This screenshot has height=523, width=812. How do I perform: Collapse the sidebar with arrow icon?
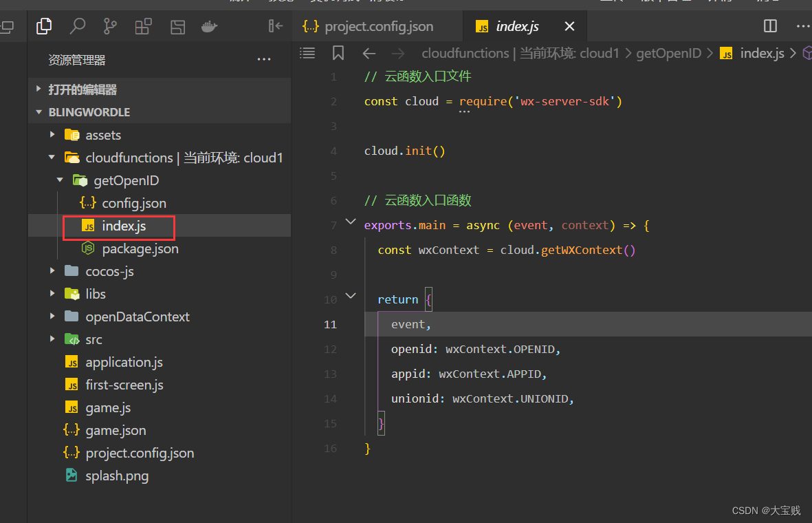(275, 26)
